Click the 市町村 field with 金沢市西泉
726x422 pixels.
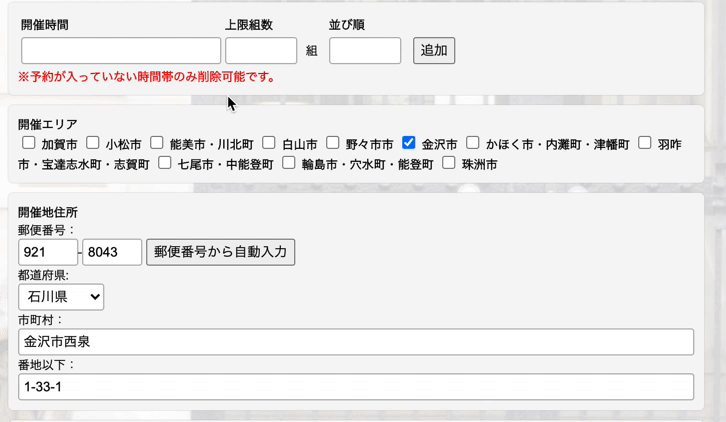coord(355,342)
